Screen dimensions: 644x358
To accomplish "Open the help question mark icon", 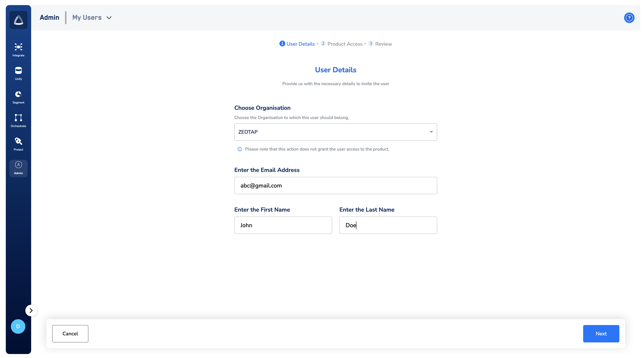I will (629, 18).
